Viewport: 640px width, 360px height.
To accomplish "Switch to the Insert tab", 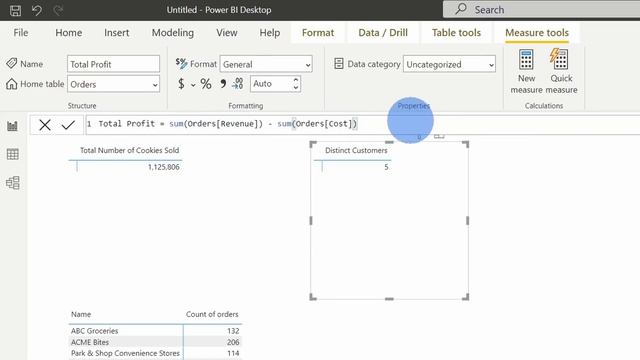I will [x=116, y=33].
